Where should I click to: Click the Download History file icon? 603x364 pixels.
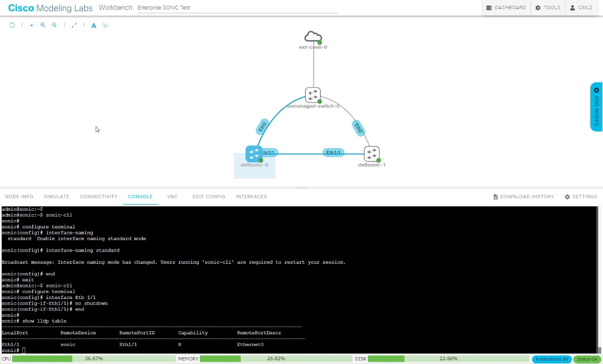496,197
